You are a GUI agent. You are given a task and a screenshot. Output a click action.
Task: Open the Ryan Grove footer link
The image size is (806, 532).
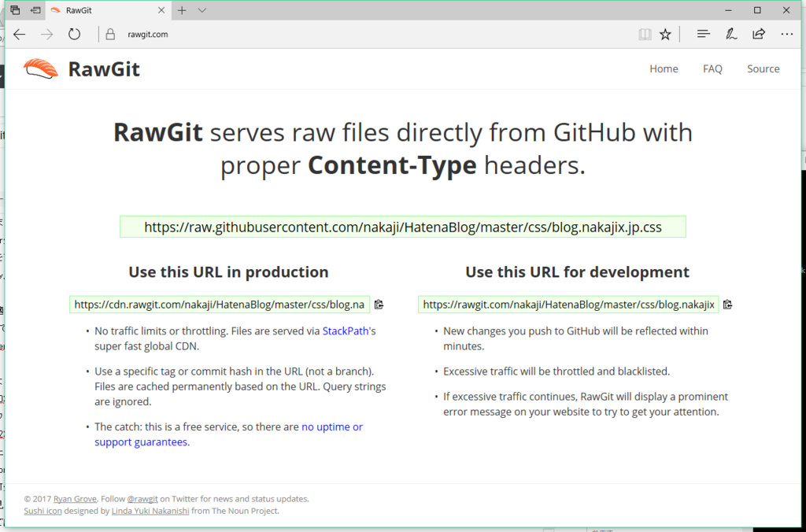pos(75,499)
